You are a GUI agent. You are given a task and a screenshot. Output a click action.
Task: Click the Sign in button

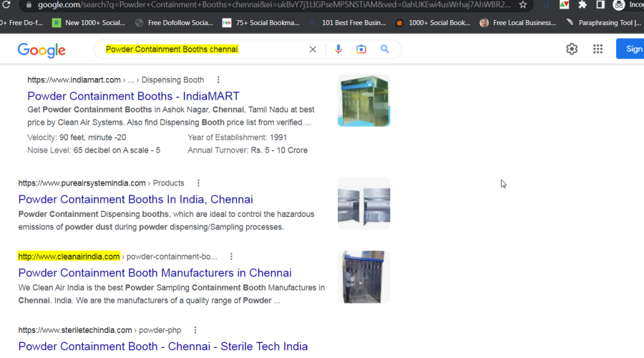click(x=631, y=49)
